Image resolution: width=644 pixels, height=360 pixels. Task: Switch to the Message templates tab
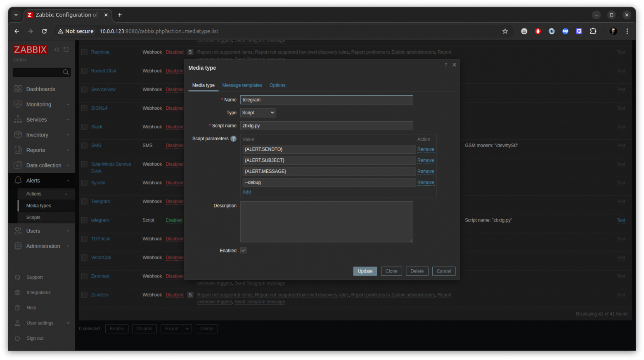click(x=242, y=85)
